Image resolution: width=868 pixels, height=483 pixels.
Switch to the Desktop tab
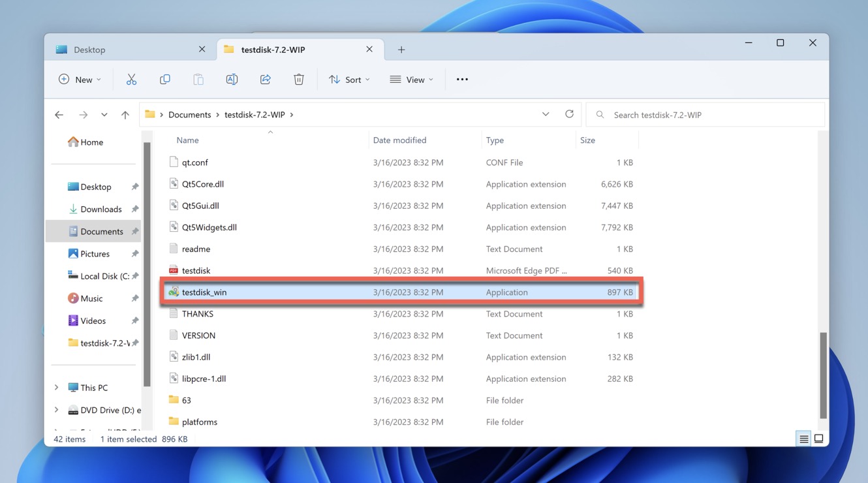[131, 50]
